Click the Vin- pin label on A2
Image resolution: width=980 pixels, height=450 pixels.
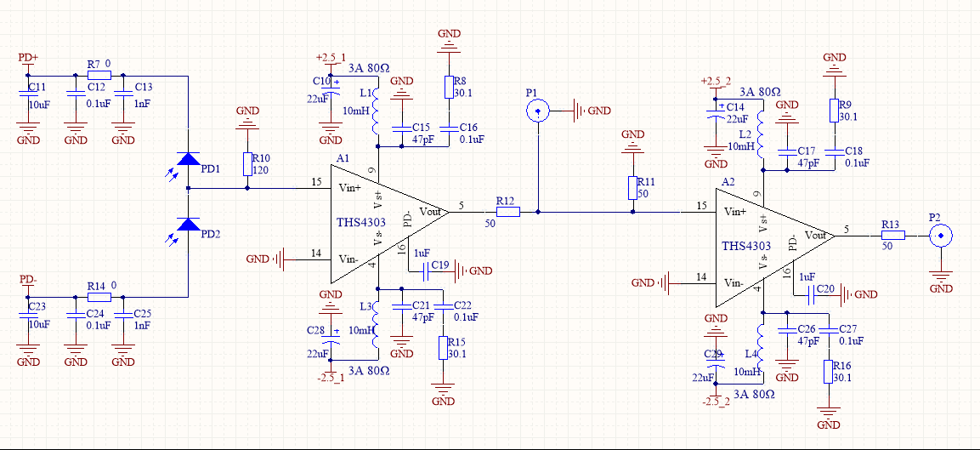point(734,283)
